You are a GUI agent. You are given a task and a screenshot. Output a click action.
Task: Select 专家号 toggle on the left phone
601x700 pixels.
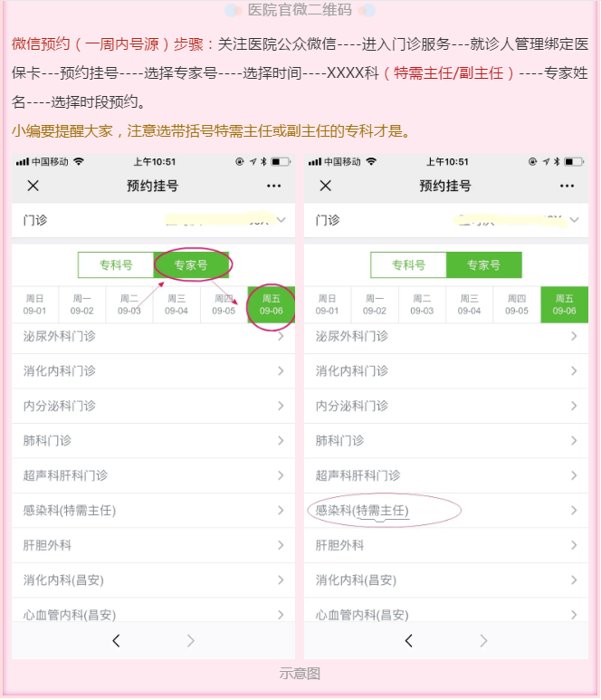pyautogui.click(x=191, y=265)
